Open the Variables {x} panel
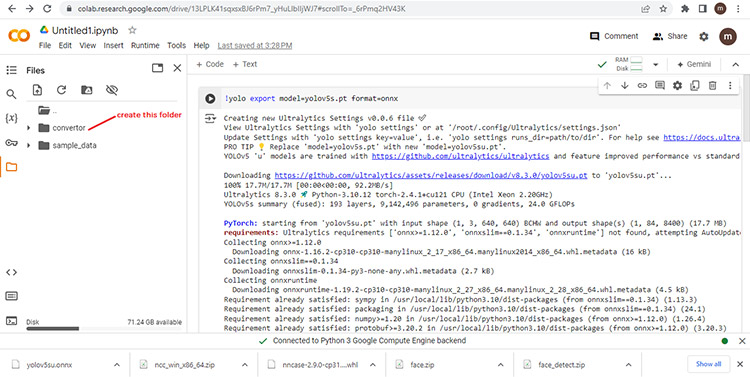 pyautogui.click(x=11, y=118)
